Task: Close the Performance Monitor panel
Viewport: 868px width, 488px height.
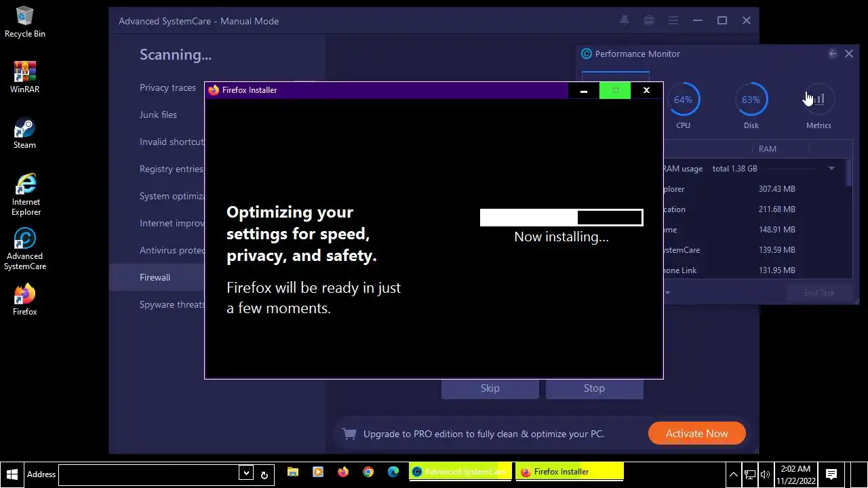Action: point(849,54)
